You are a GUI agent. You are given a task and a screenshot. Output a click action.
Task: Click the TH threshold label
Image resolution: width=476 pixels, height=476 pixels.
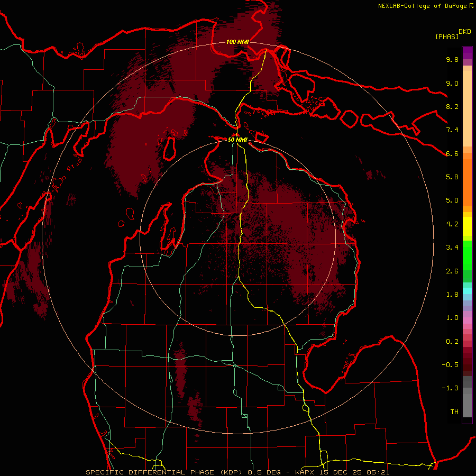[x=454, y=412]
